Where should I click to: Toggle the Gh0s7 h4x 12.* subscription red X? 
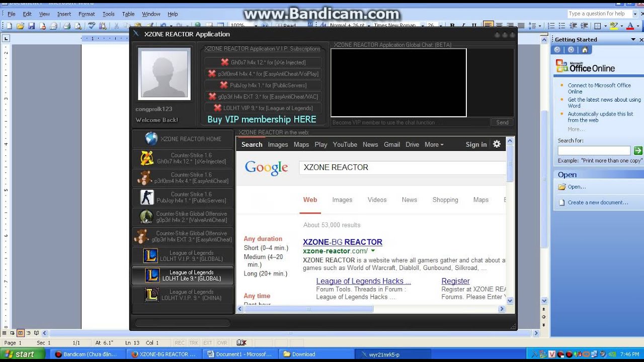pyautogui.click(x=225, y=62)
